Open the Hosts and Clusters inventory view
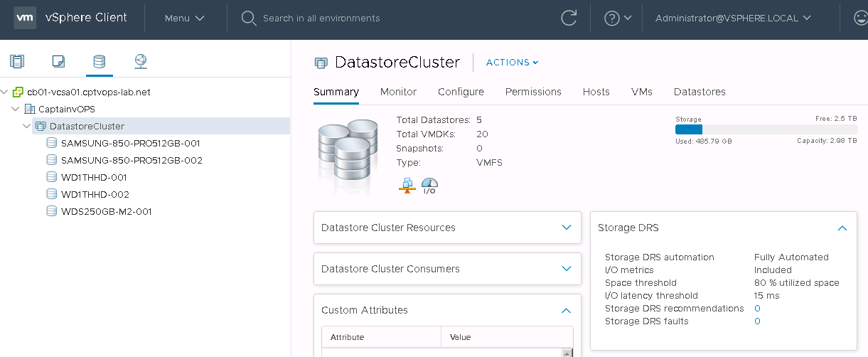Image resolution: width=868 pixels, height=357 pixels. [x=17, y=62]
